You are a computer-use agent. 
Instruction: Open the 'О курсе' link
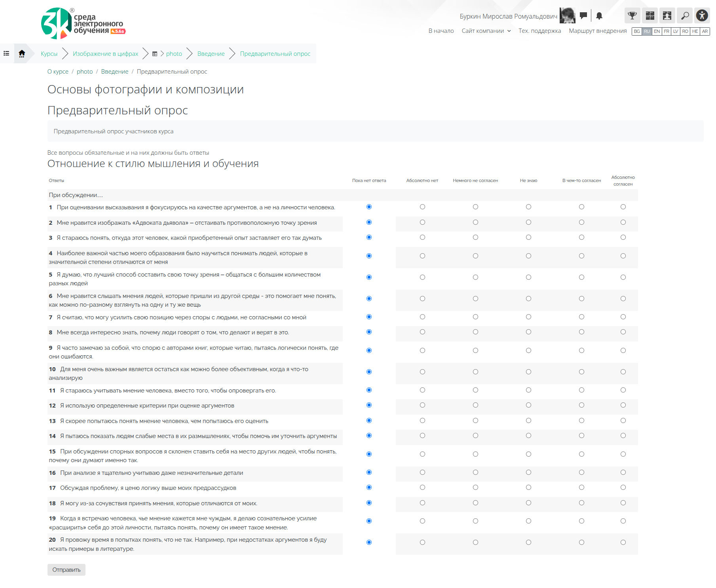[x=58, y=72]
